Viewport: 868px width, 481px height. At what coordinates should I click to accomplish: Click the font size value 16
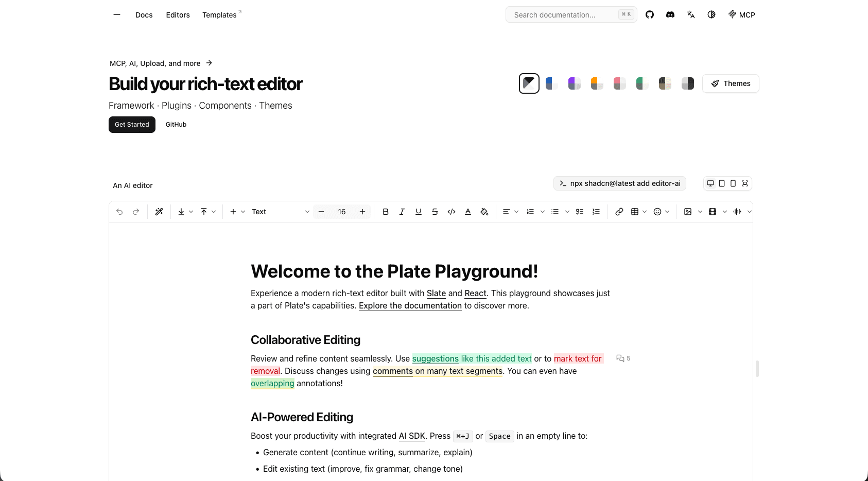click(342, 212)
